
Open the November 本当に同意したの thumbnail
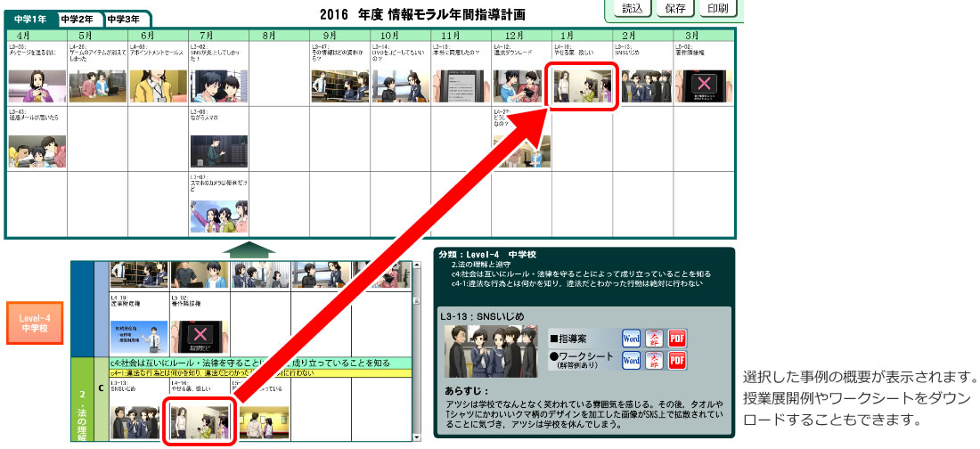(x=461, y=86)
